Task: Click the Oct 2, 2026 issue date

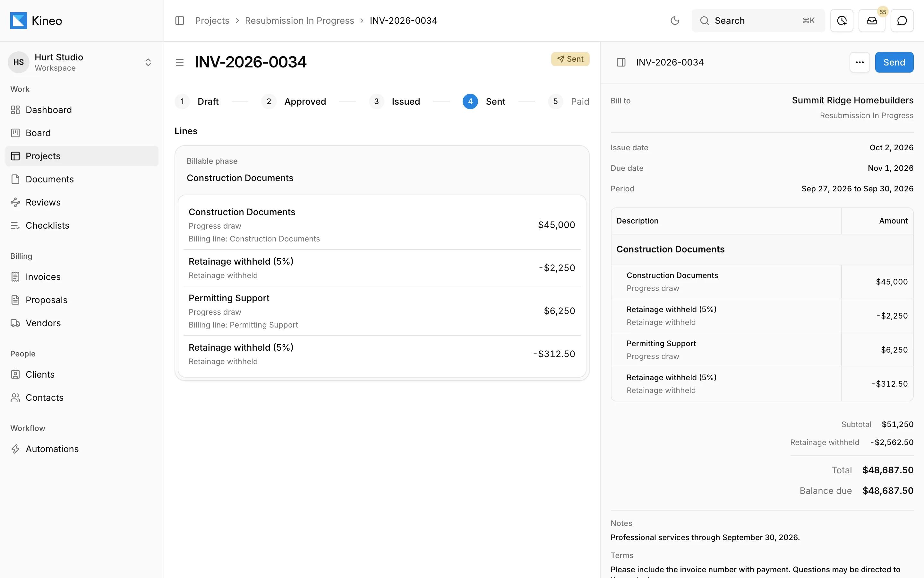Action: (891, 148)
